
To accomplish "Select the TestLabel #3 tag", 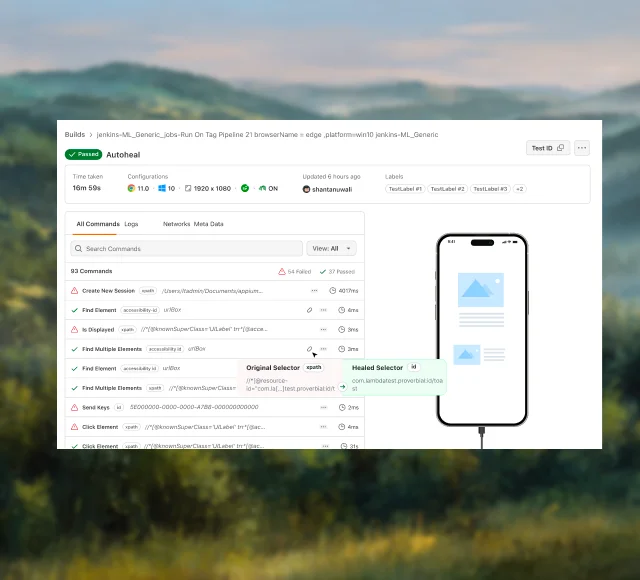I will (x=490, y=189).
